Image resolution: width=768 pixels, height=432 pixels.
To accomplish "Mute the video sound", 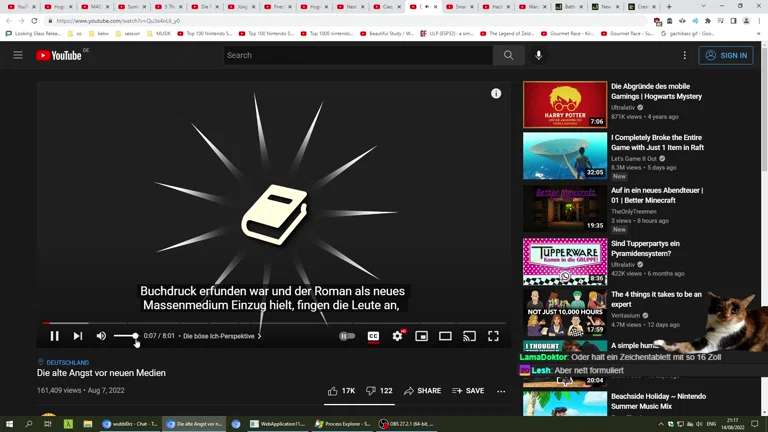I will [x=101, y=337].
